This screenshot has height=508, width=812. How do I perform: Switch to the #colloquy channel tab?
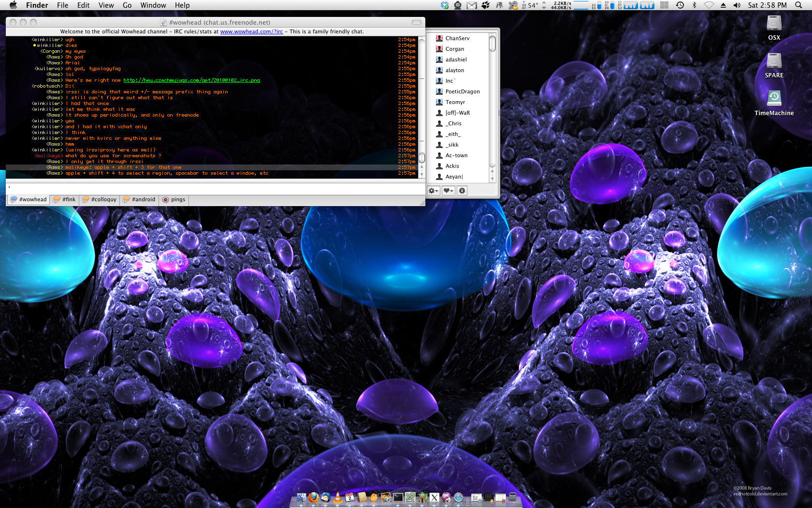pos(100,199)
